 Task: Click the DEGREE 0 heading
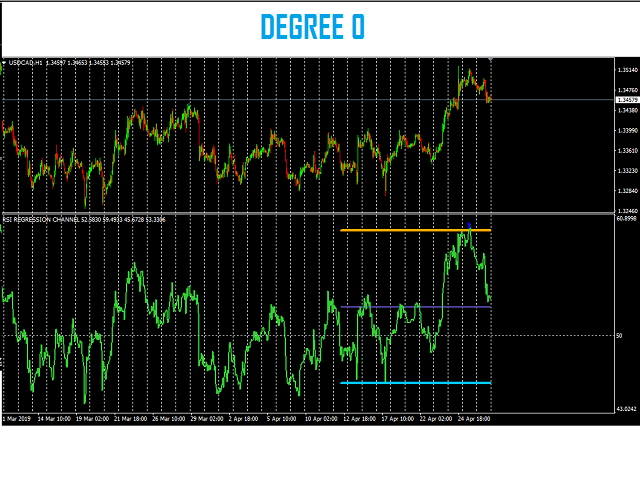point(313,27)
